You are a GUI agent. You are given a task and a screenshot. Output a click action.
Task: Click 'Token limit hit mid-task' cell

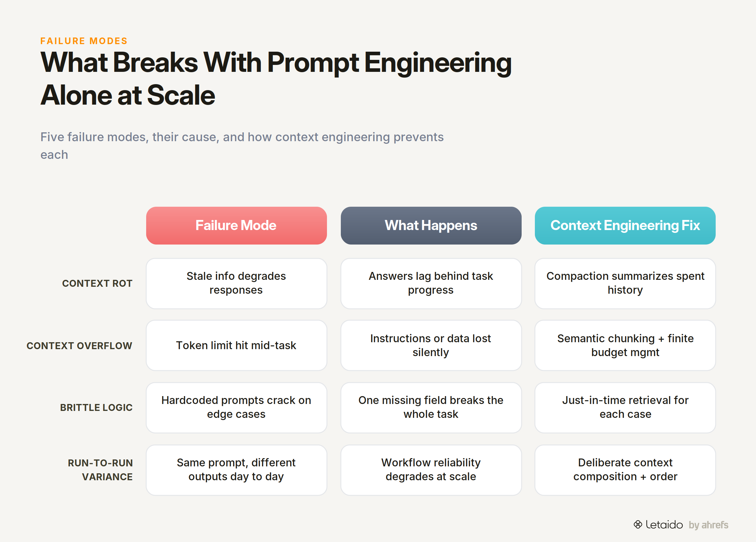[236, 346]
